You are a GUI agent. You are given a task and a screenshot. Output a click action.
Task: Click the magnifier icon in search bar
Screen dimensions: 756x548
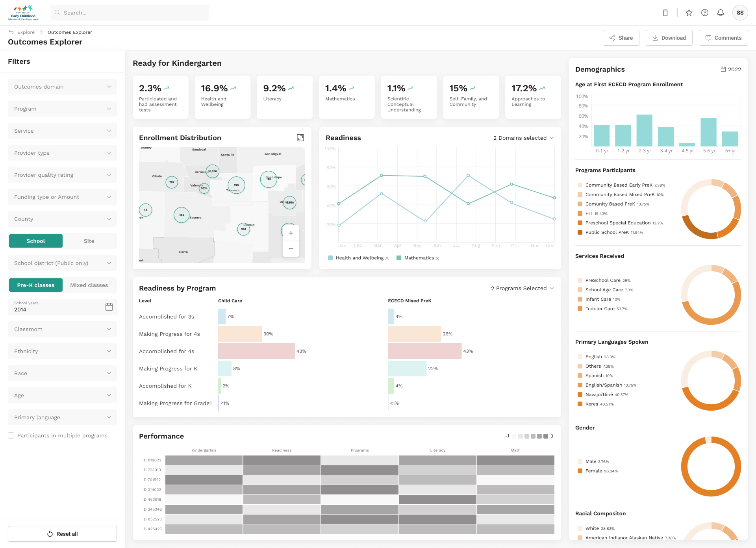coord(57,13)
